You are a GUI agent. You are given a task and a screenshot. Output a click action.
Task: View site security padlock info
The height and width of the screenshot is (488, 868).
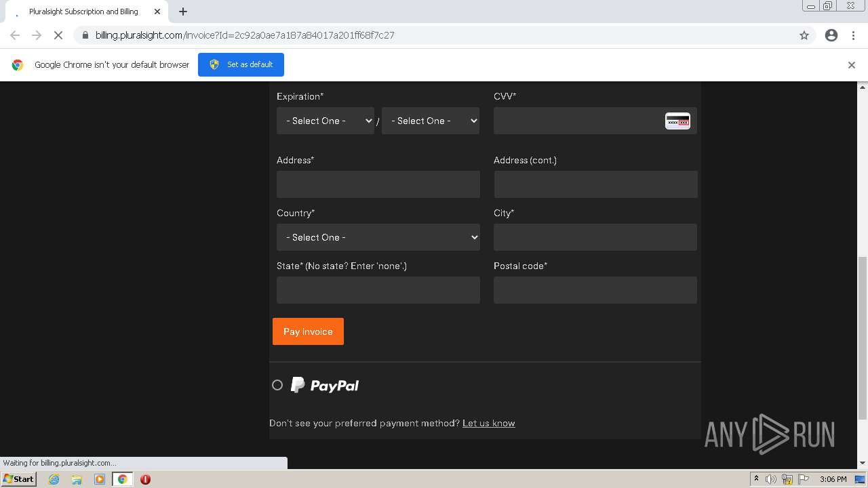point(85,35)
